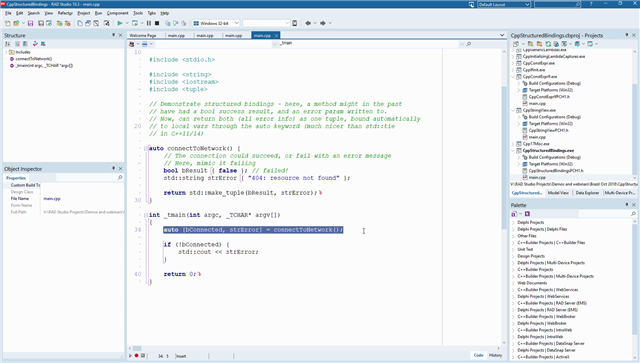The height and width of the screenshot is (363, 640).
Task: Collapse the connectToNetwork function fold marker
Action: pyautogui.click(x=146, y=149)
